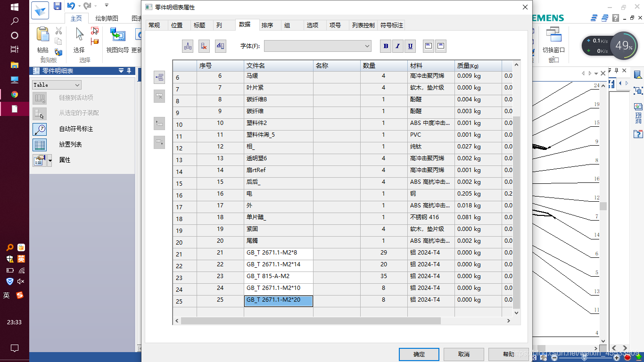Toggle bold font formatting
Viewport: 644px width, 362px height.
[x=386, y=46]
